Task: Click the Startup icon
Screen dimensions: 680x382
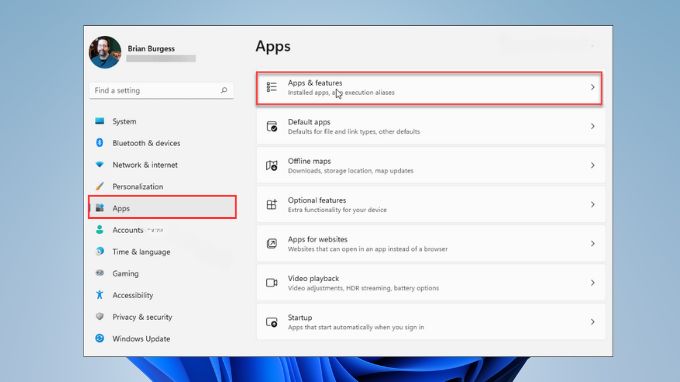Action: (x=271, y=322)
